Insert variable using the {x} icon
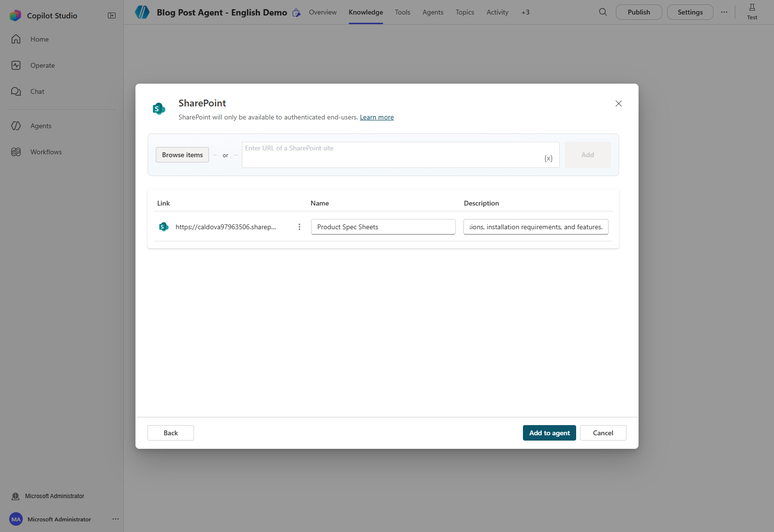 549,159
